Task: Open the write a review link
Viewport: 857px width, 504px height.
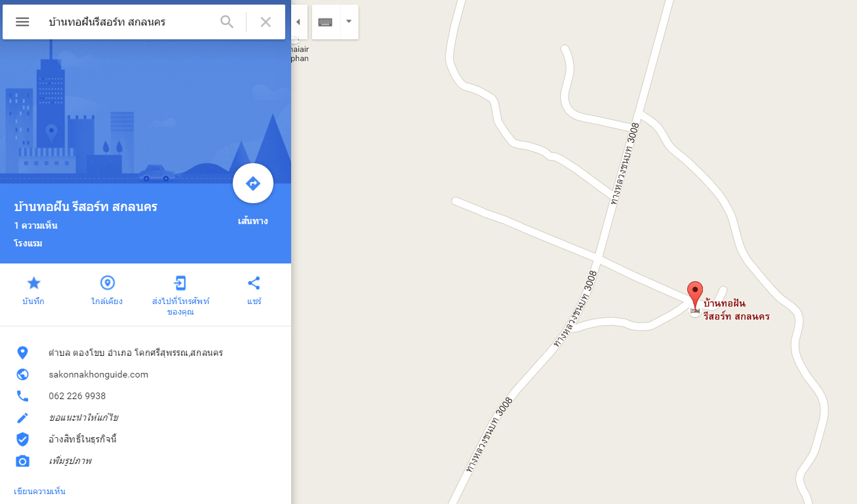Action: click(x=39, y=491)
